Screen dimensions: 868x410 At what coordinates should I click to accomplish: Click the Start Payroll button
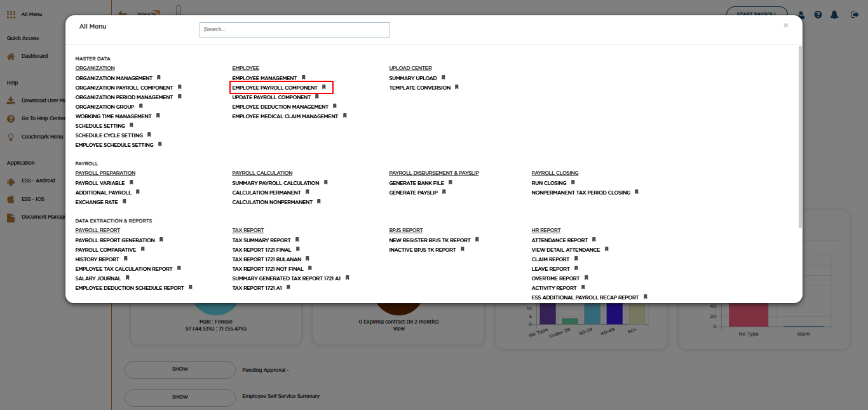(757, 14)
